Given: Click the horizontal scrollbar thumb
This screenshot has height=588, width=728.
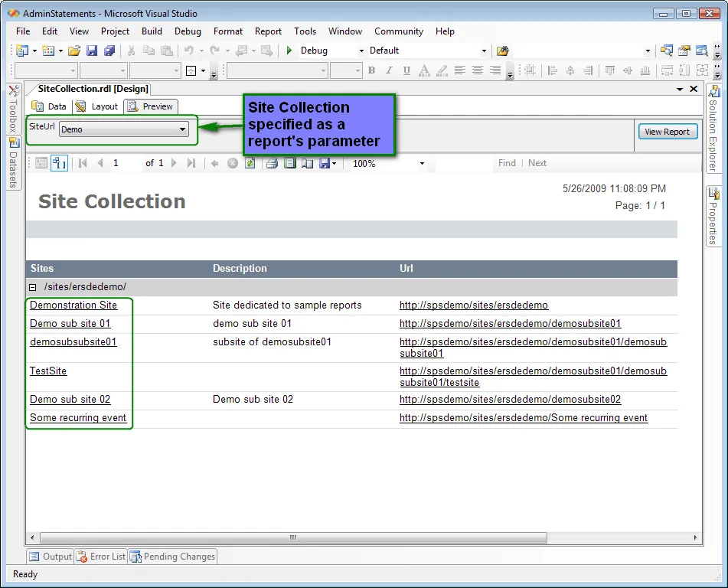Looking at the screenshot, I should click(292, 537).
